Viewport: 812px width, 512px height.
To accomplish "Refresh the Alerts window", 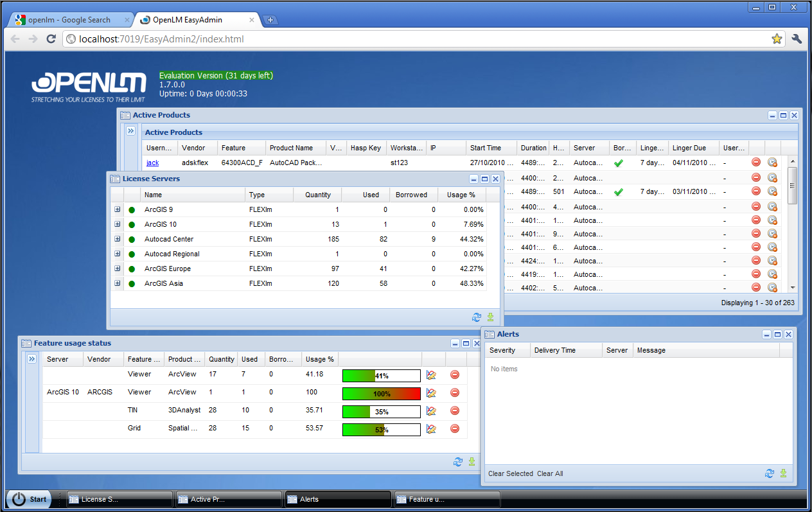I will [x=769, y=473].
